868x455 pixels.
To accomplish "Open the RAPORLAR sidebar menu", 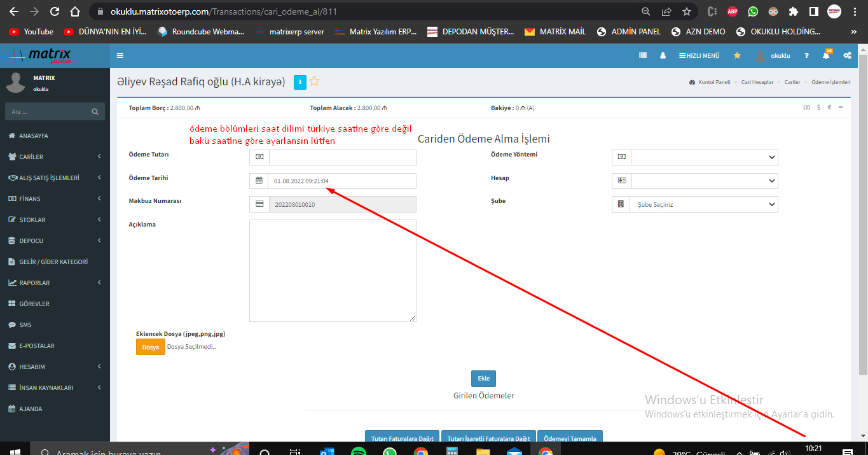I will (x=55, y=283).
